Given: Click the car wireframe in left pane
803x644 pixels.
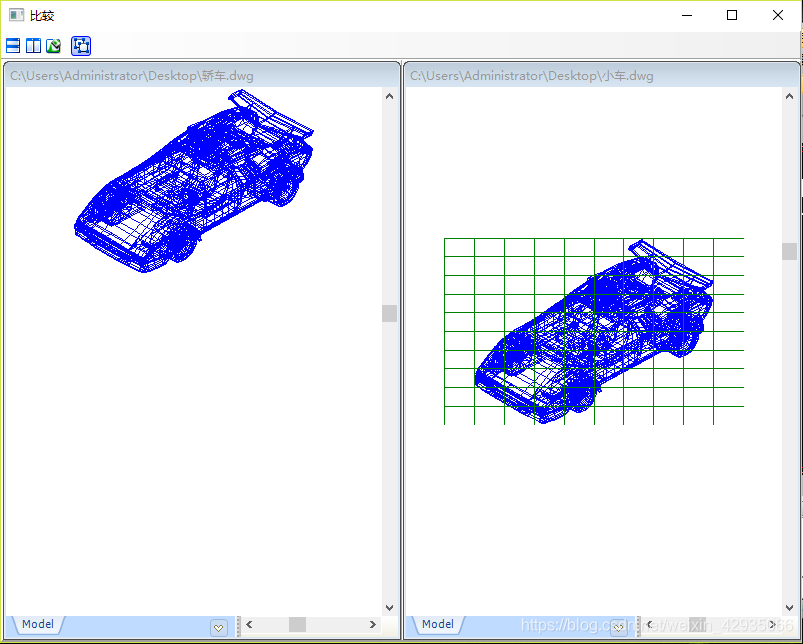Looking at the screenshot, I should click(x=194, y=181).
